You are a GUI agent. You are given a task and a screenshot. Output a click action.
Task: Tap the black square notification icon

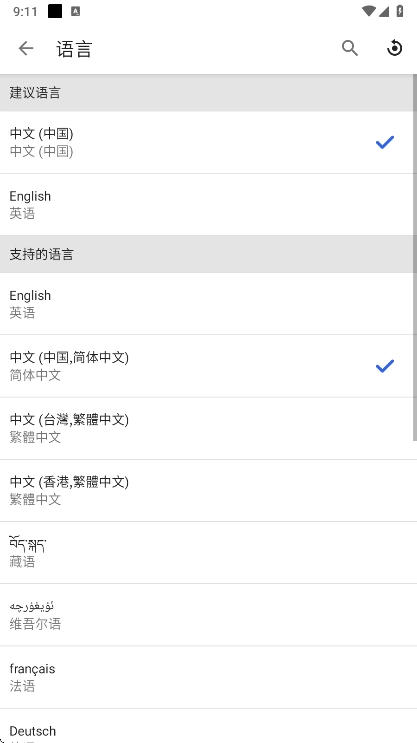[x=55, y=11]
